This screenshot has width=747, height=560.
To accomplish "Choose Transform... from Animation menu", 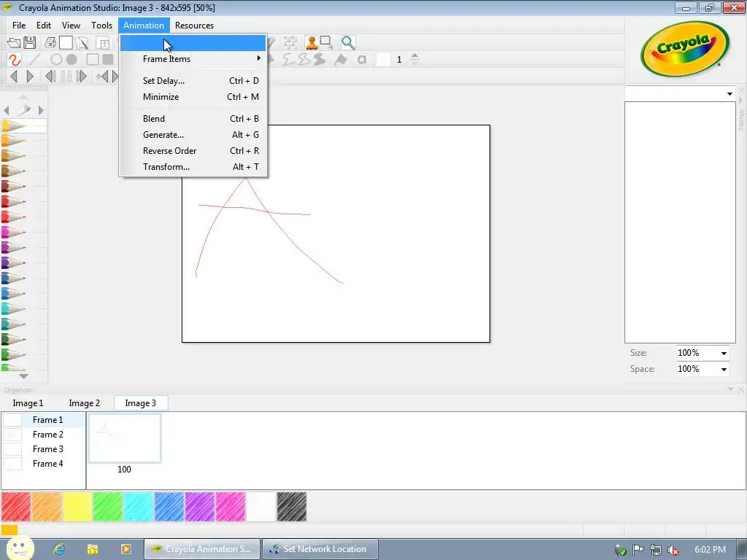I will click(193, 167).
